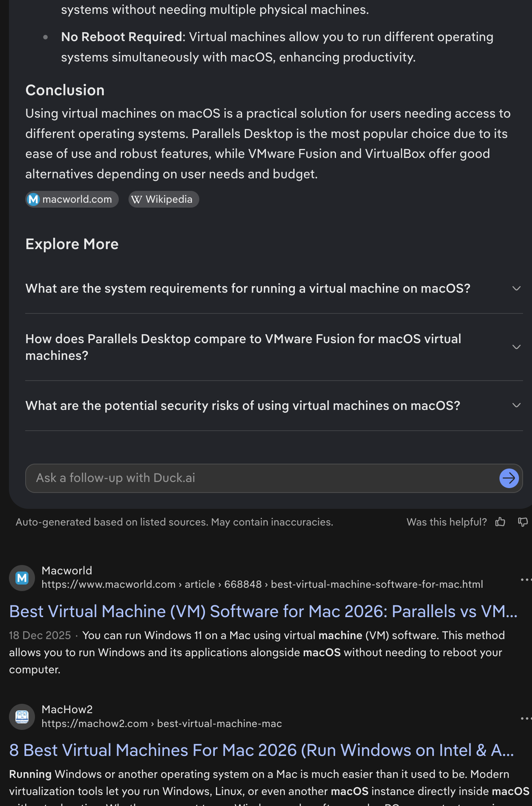The width and height of the screenshot is (532, 806).
Task: Open 8 Best Virtual Machines For Mac link
Action: pyautogui.click(x=261, y=750)
